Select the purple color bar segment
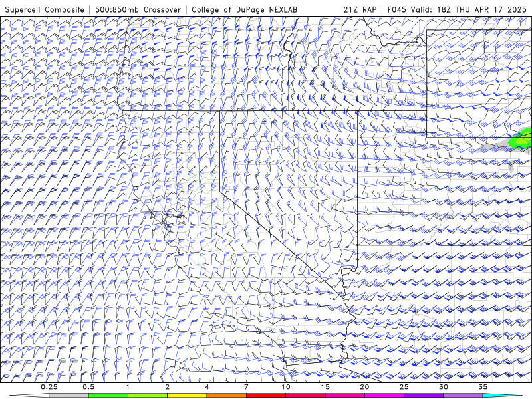 pyautogui.click(x=424, y=396)
